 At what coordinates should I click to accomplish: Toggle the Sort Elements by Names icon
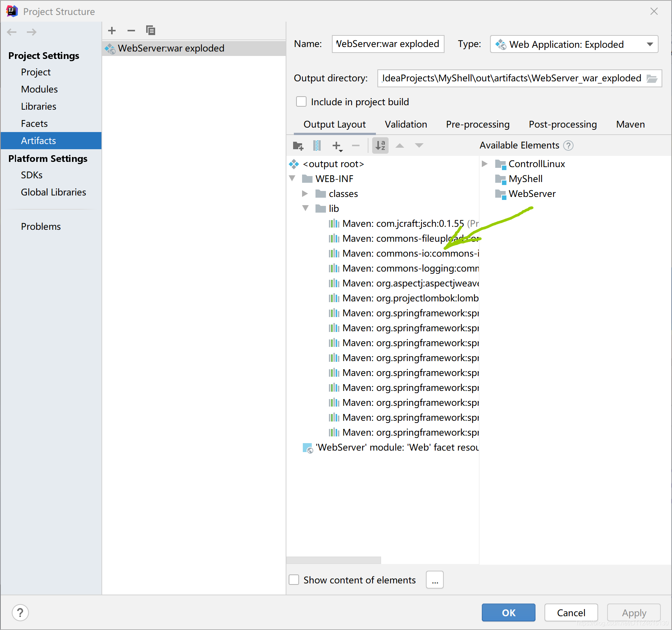click(x=380, y=145)
